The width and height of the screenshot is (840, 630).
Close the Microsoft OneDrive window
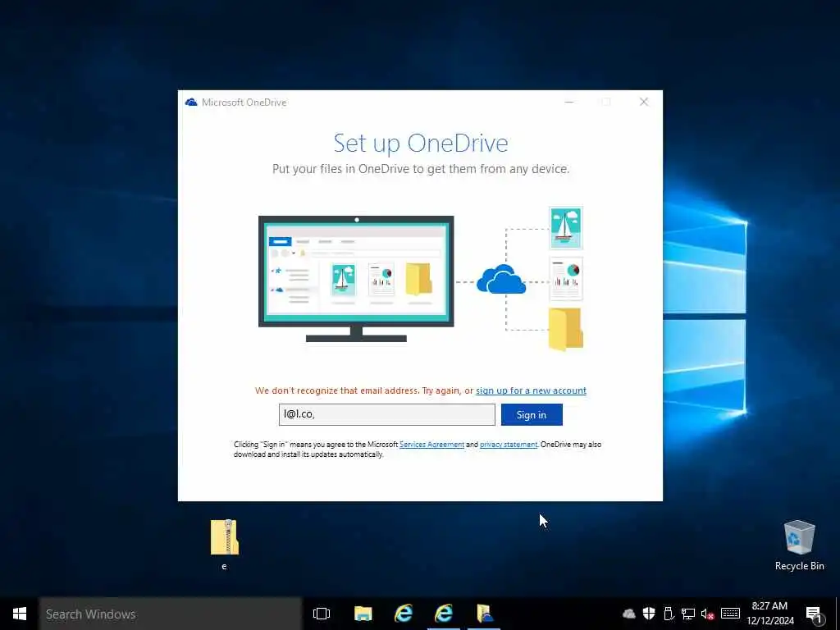click(x=644, y=102)
